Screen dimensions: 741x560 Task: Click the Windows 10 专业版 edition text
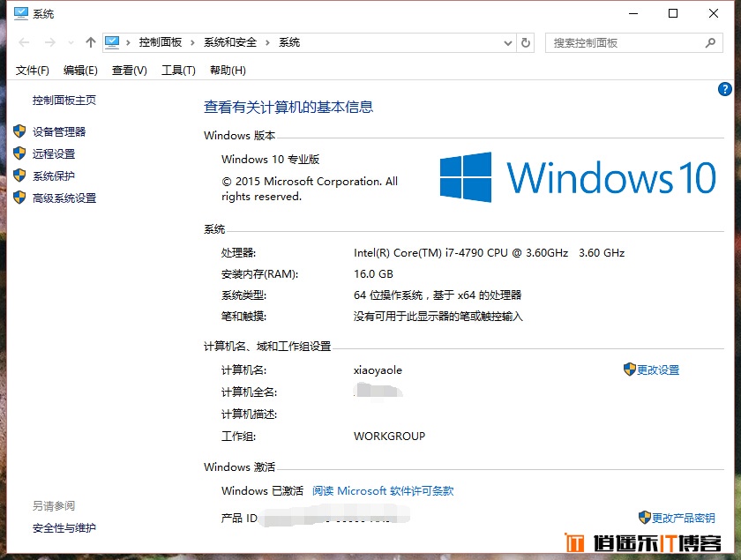[270, 160]
